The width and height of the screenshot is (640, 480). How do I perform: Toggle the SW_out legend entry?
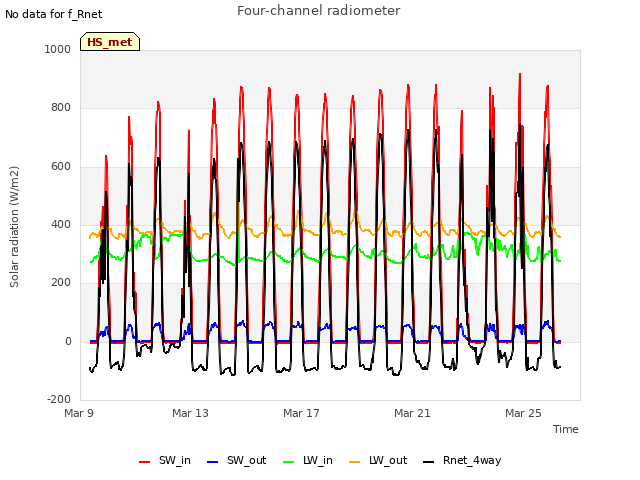237,460
